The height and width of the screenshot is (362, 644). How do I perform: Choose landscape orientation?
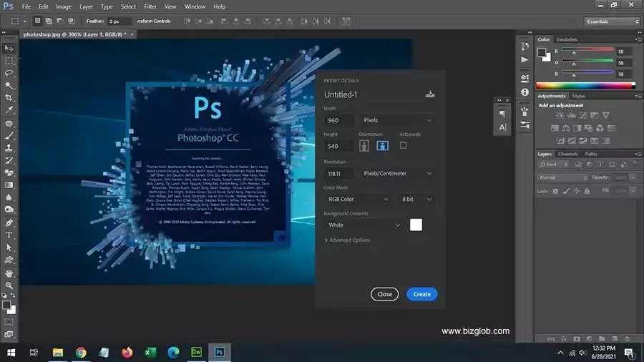point(382,146)
